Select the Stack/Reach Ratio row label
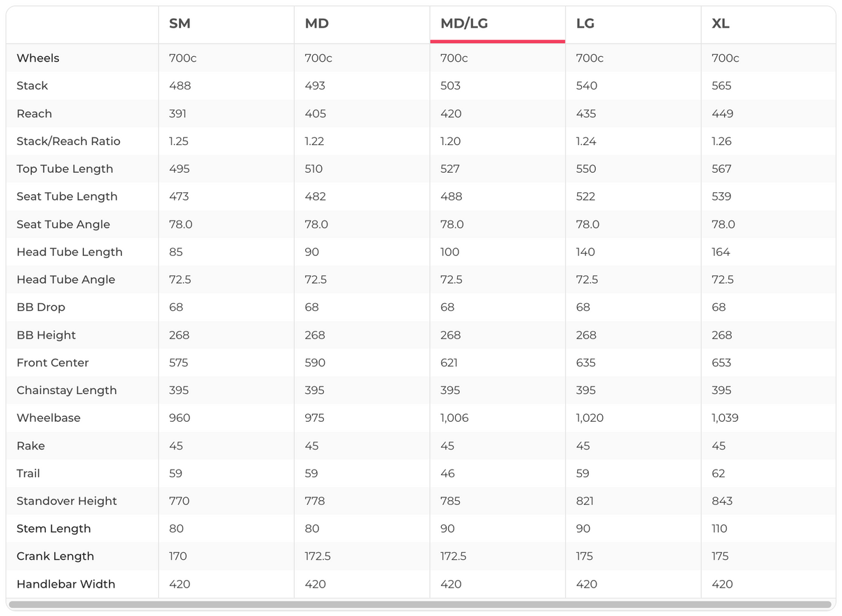This screenshot has height=616, width=842. click(69, 142)
